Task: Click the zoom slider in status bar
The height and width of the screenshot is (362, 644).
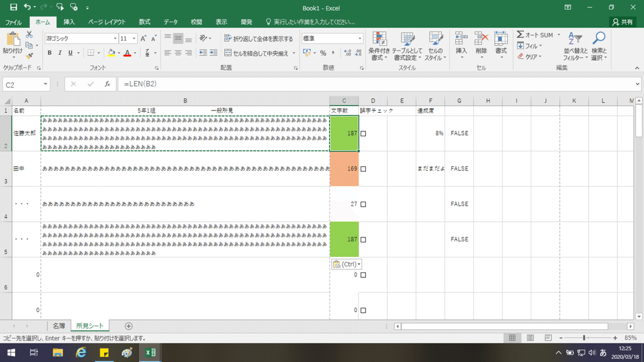Action: tap(584, 338)
